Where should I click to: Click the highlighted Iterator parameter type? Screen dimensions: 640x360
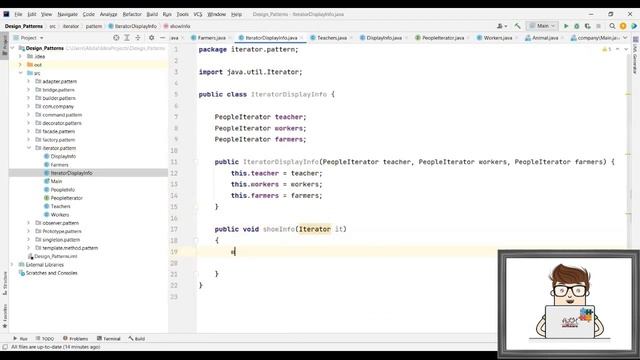coord(315,229)
